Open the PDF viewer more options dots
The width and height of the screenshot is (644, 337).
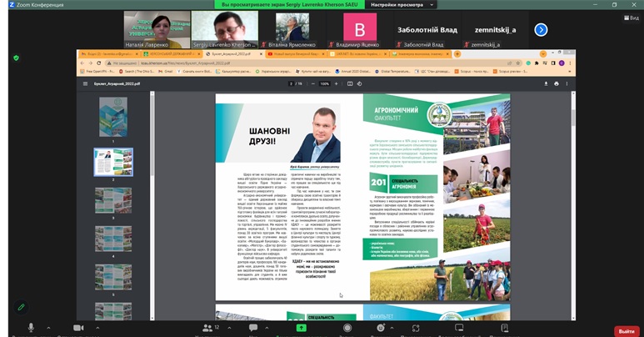pyautogui.click(x=567, y=83)
